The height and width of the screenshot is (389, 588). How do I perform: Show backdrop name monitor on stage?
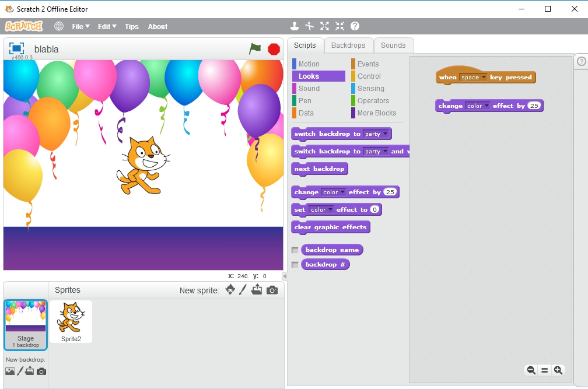click(x=295, y=250)
